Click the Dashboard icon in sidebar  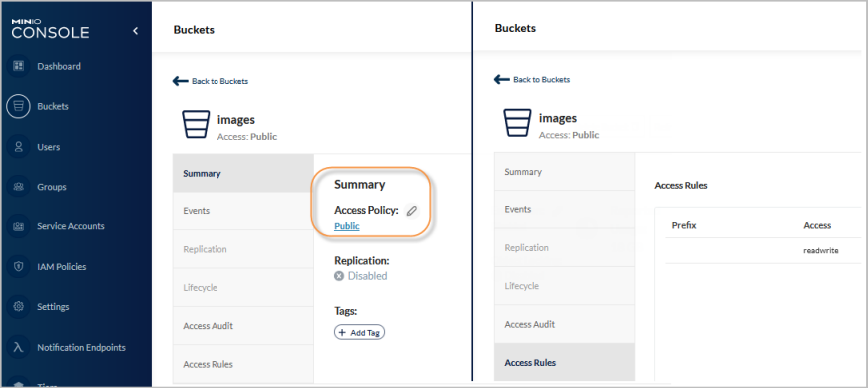click(x=18, y=66)
